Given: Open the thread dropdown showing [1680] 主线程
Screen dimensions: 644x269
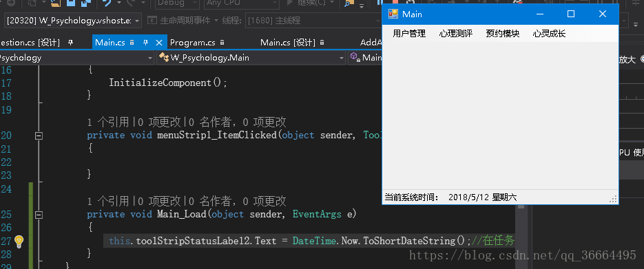Looking at the screenshot, I should click(313, 20).
